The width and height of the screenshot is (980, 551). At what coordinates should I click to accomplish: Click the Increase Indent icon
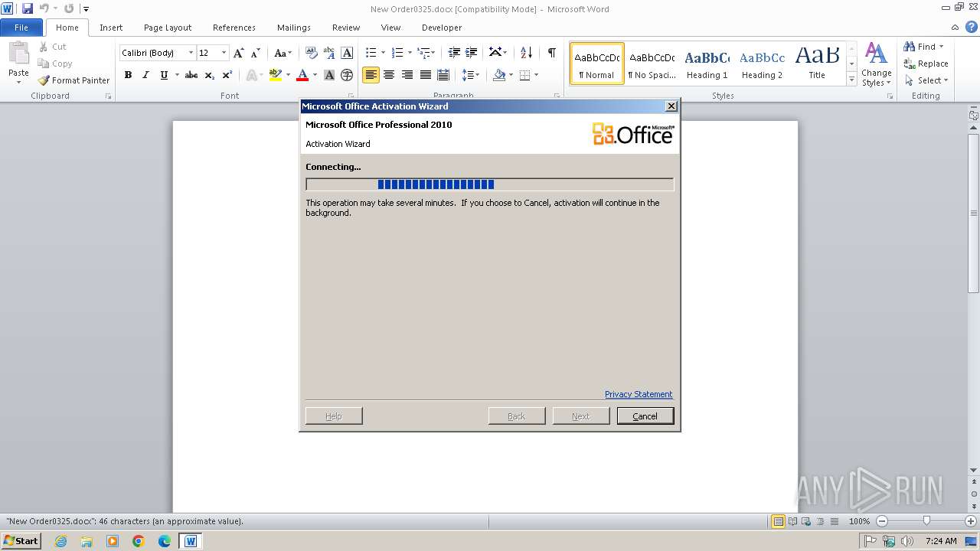tap(472, 53)
